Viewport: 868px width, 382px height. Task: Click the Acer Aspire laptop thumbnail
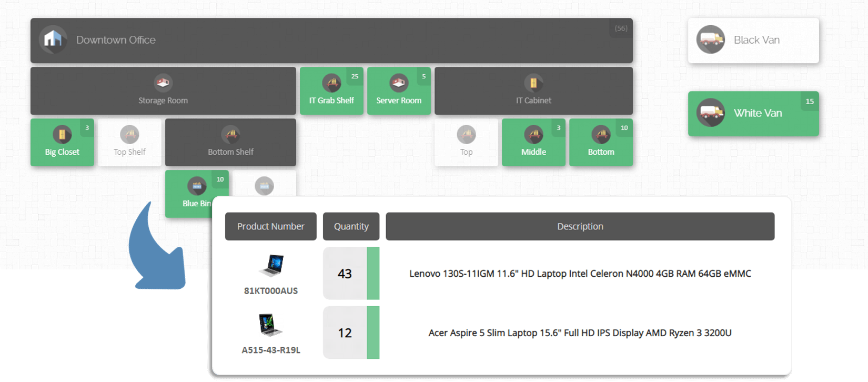pos(270,325)
